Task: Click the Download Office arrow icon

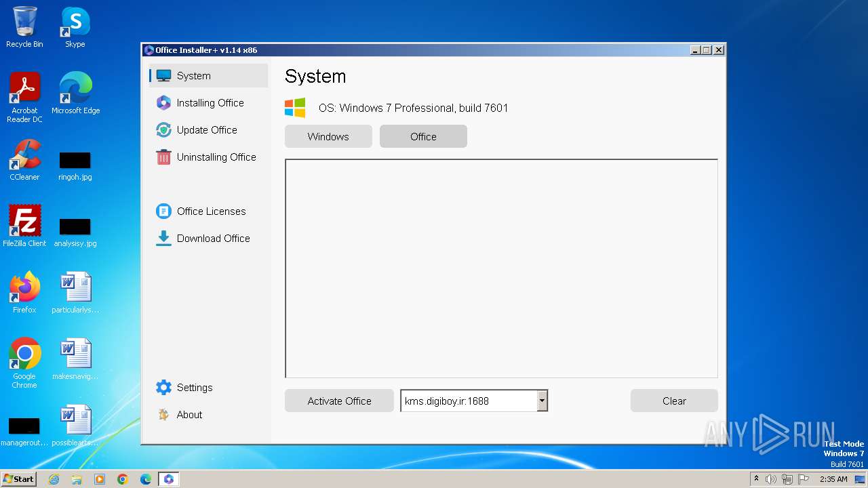Action: click(163, 239)
